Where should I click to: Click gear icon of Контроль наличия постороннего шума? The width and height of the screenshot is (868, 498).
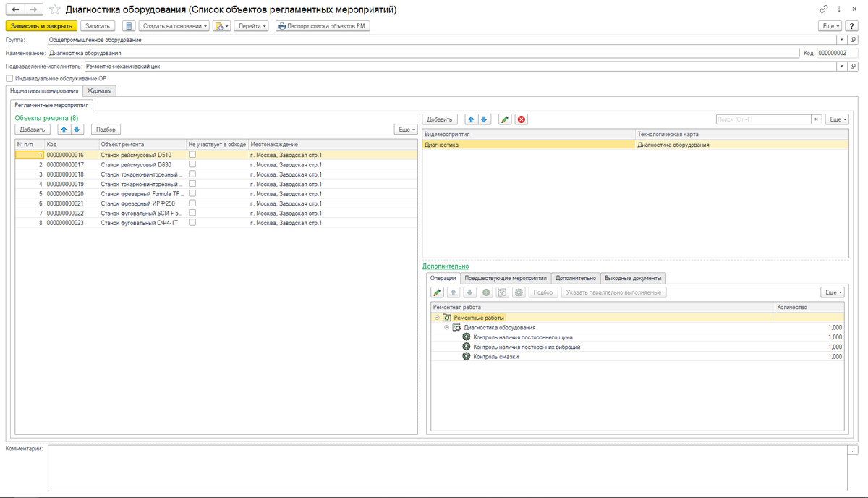click(467, 337)
